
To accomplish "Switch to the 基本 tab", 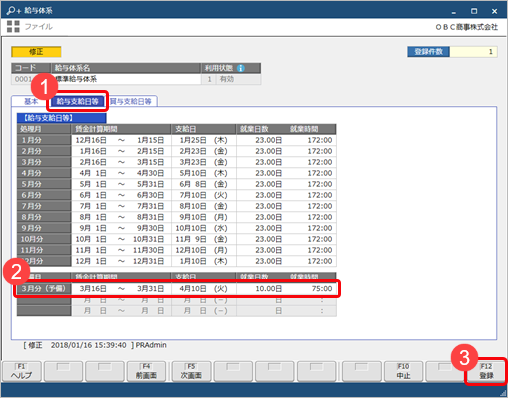I will [x=31, y=101].
